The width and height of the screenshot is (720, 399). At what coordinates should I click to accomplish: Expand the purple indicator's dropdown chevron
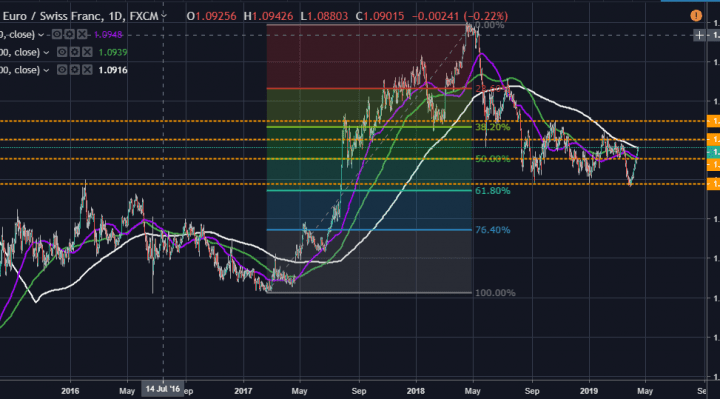point(41,35)
